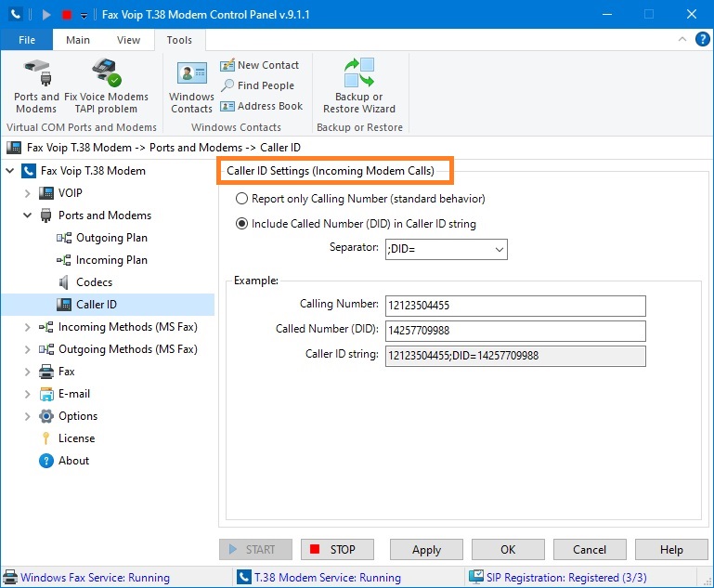Select the Options tree node
Viewport: 714px width, 588px height.
(x=77, y=416)
